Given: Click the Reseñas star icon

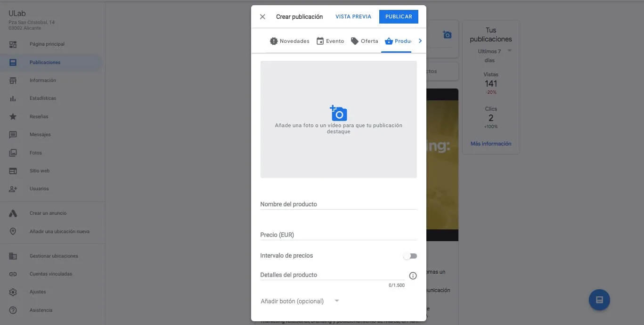Looking at the screenshot, I should coord(13,116).
